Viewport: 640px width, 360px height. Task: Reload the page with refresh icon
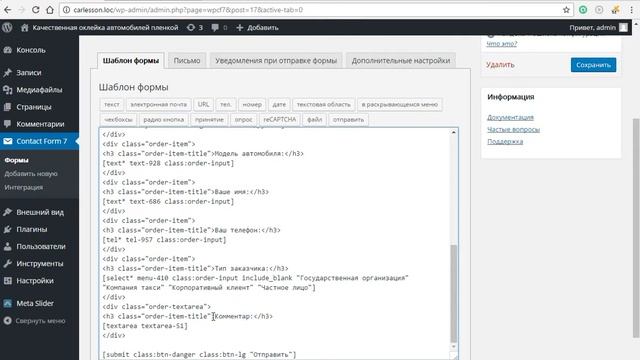pos(36,10)
